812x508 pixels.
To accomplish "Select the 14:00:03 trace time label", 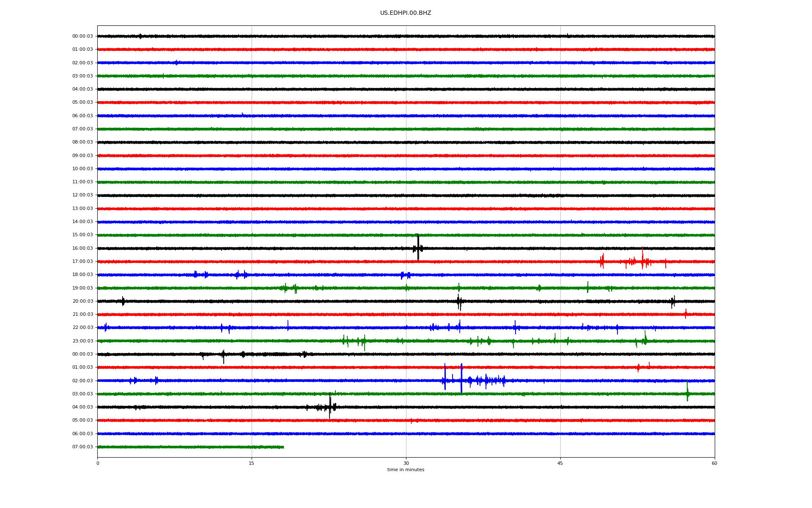I will point(82,222).
